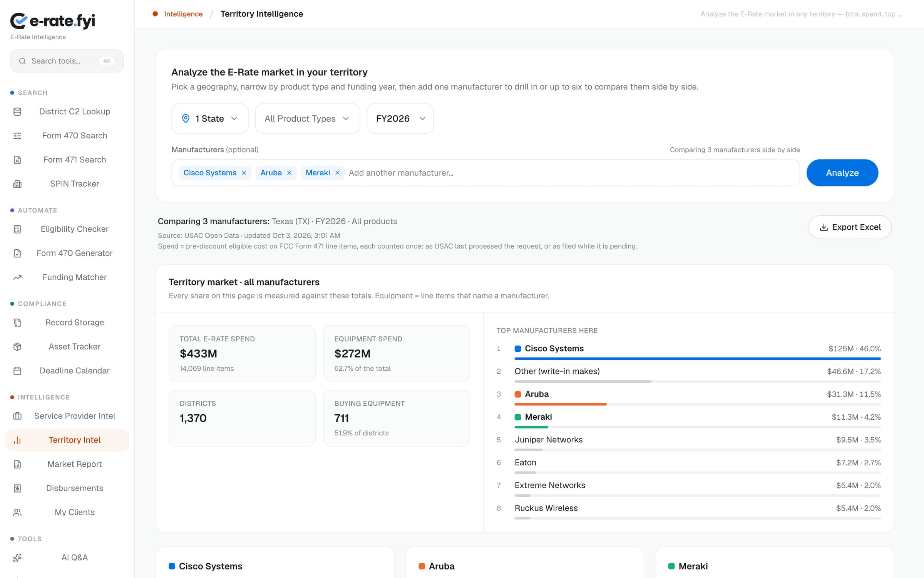Click the Form 470 Search sliders icon

(x=17, y=136)
